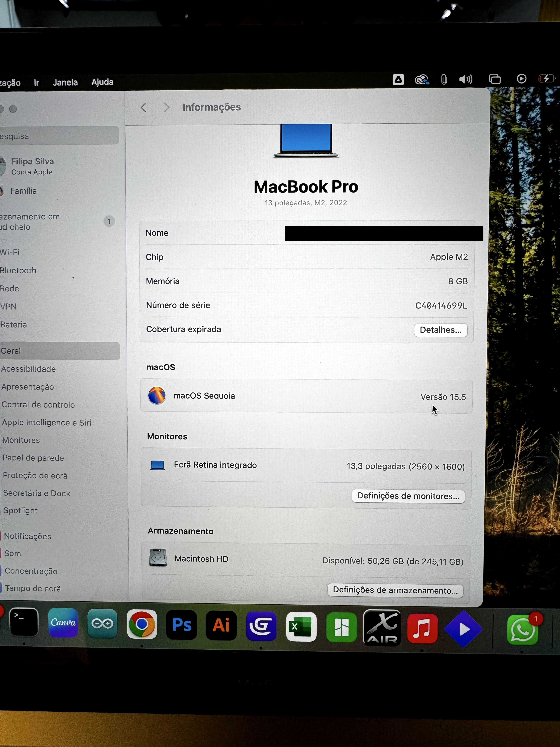The width and height of the screenshot is (560, 747).
Task: Launch Canva from the Dock
Action: tap(63, 623)
